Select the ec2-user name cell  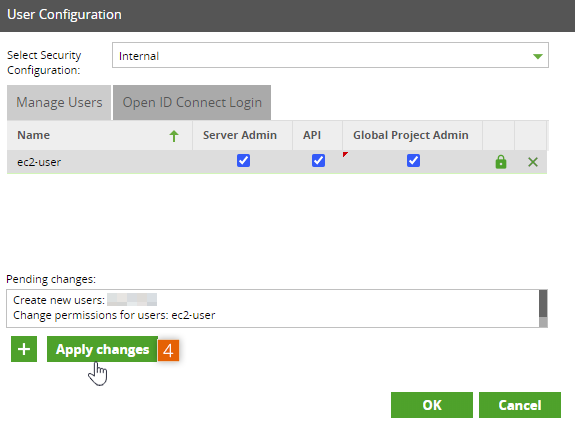99,162
